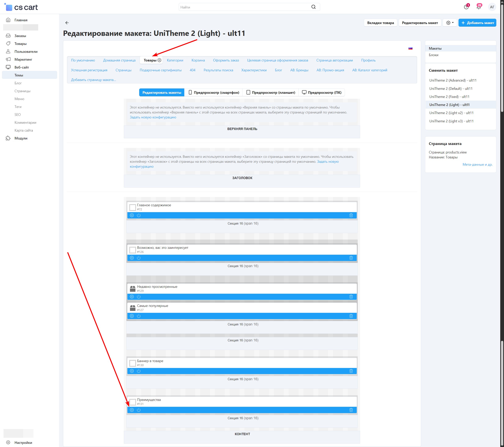This screenshot has height=447, width=504.
Task: Toggle power switch of Возможно, вас это заинтересует
Action: point(139,258)
